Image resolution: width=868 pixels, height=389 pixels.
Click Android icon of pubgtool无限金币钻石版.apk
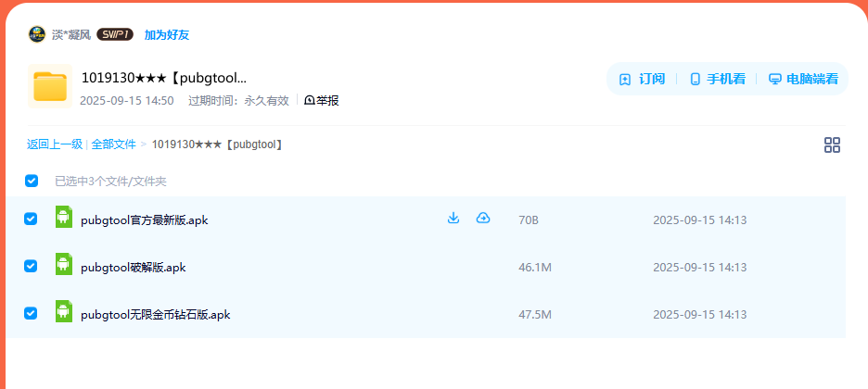(x=64, y=311)
